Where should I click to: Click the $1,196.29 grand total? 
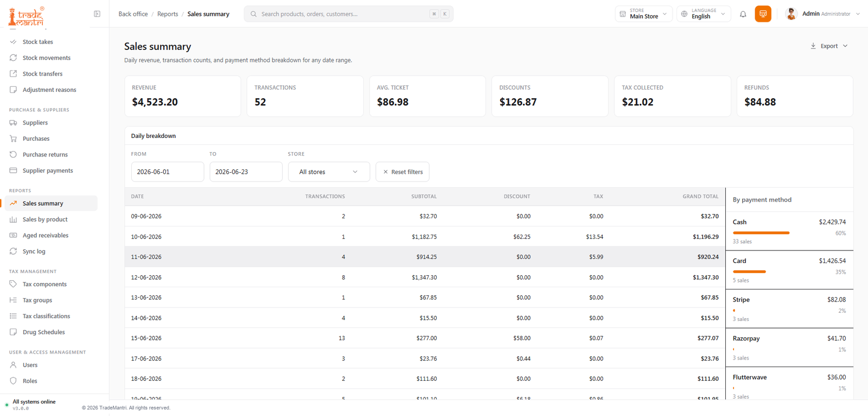(705, 237)
